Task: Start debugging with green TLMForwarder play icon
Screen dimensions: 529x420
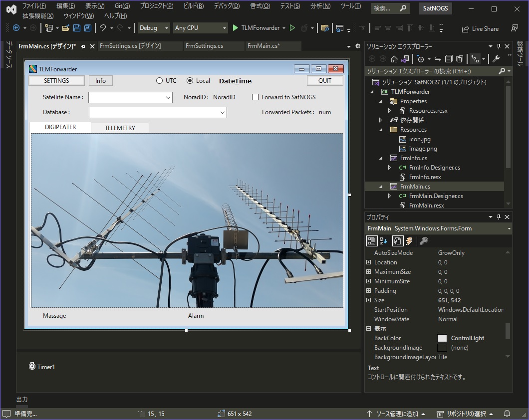Action: pyautogui.click(x=236, y=28)
